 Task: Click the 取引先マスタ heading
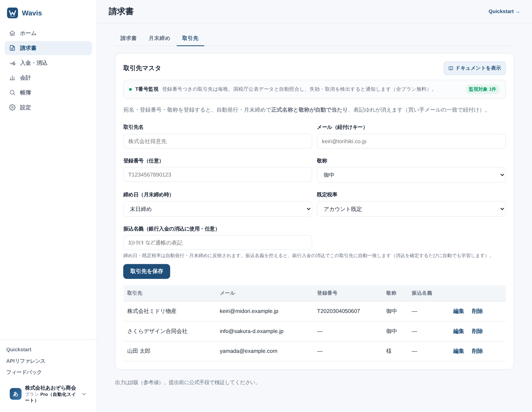[142, 68]
